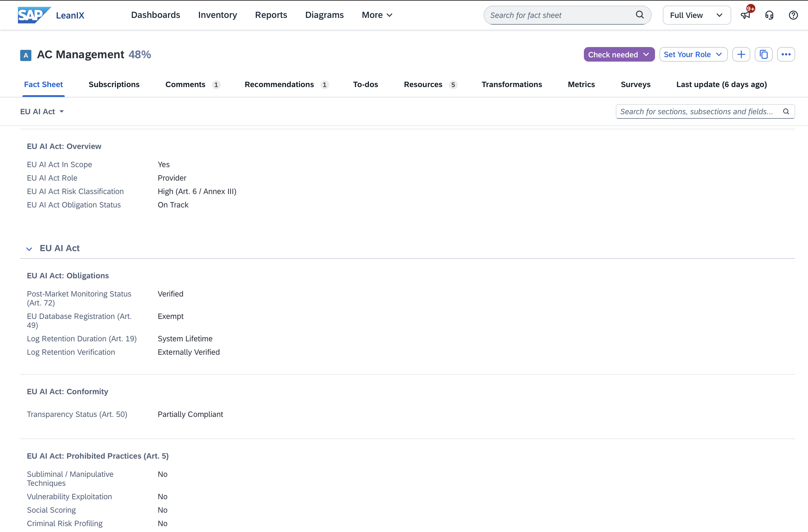The image size is (808, 532).
Task: Open the Last update tab
Action: coord(721,85)
